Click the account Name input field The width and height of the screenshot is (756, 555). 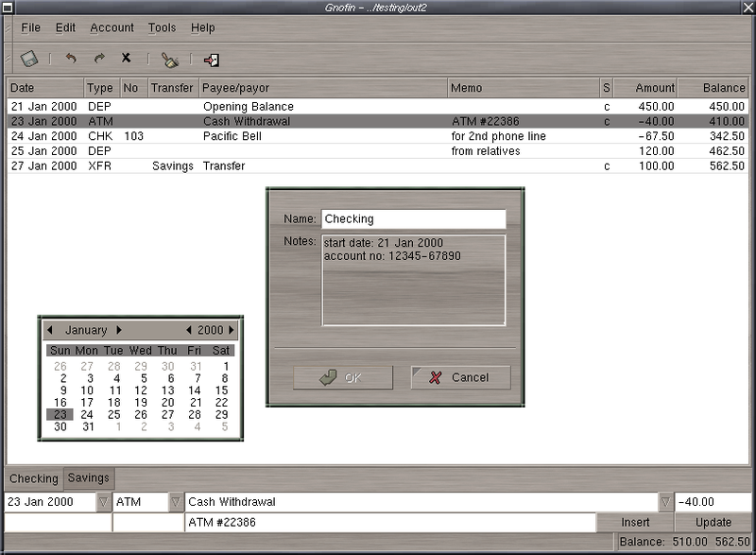coord(414,219)
